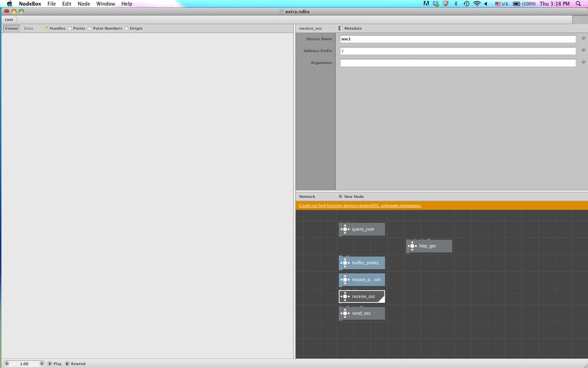Click the Adobe menu bar icon
This screenshot has height=368, width=588.
click(426, 4)
